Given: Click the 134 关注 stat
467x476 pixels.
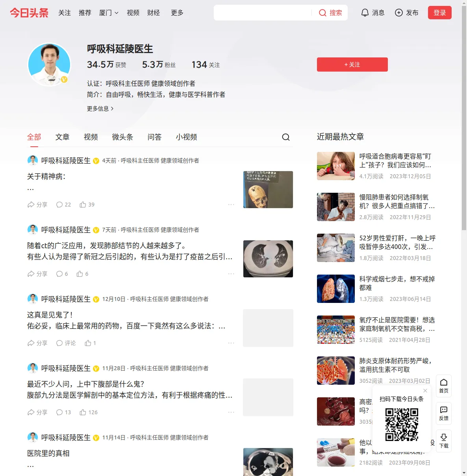Looking at the screenshot, I should 206,65.
